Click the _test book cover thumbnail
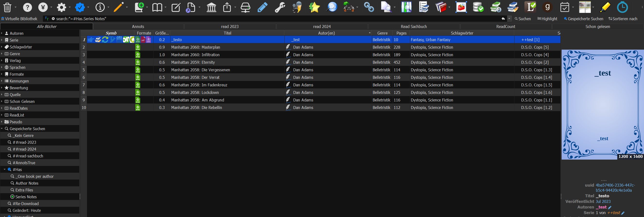644x217 pixels. (602, 105)
